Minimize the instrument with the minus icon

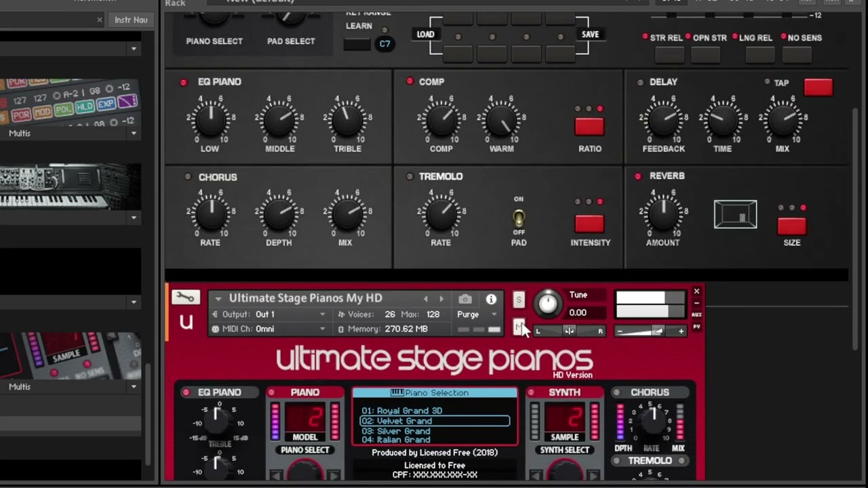[x=696, y=303]
